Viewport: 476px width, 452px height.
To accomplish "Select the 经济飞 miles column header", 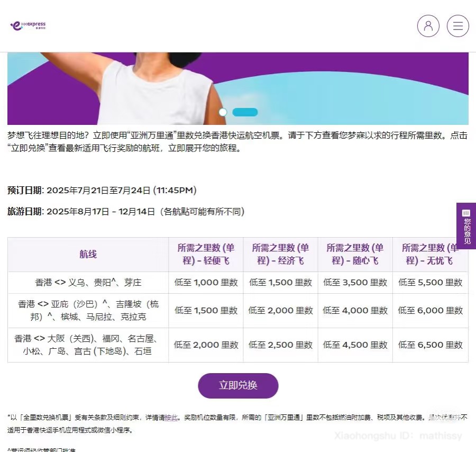I will tap(280, 255).
